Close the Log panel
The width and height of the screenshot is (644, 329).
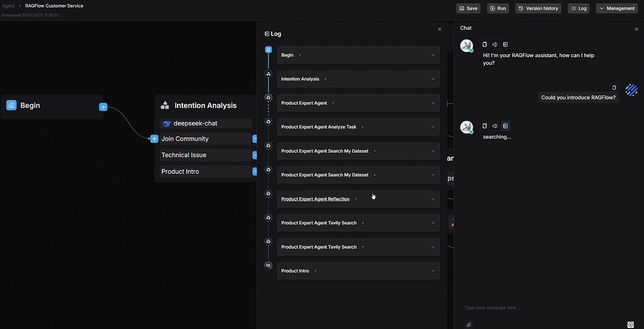point(440,29)
